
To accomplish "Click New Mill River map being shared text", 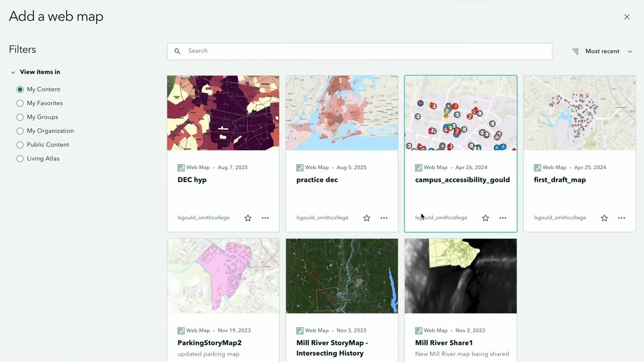I will 462,354.
